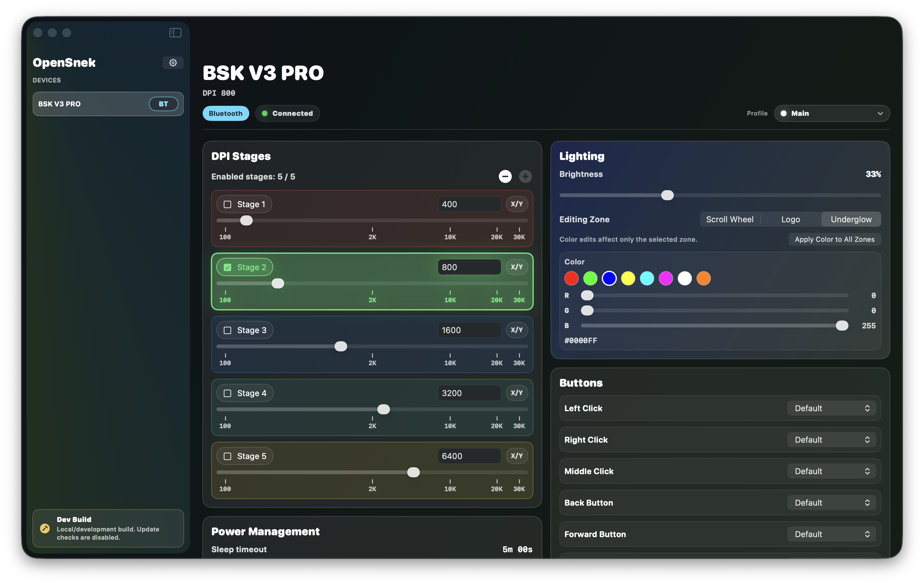This screenshot has width=924, height=585.
Task: Open Left Click assignment dropdown
Action: tap(831, 408)
